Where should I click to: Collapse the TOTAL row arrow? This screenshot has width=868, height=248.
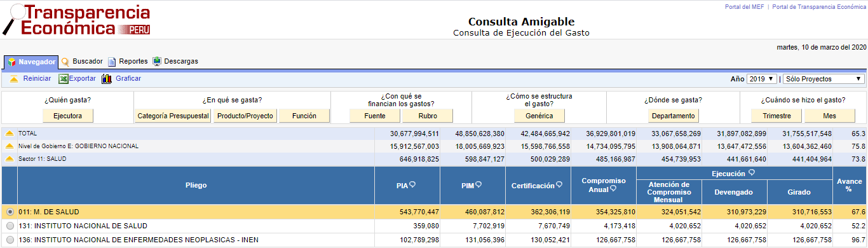click(10, 134)
